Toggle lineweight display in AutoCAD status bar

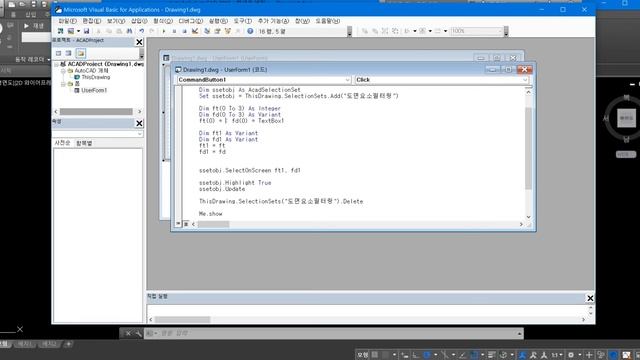point(492,355)
